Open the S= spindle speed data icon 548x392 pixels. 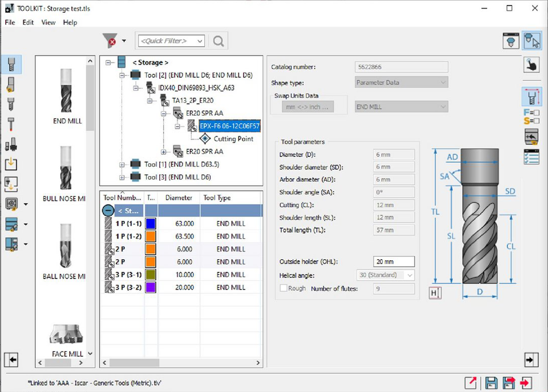[531, 121]
